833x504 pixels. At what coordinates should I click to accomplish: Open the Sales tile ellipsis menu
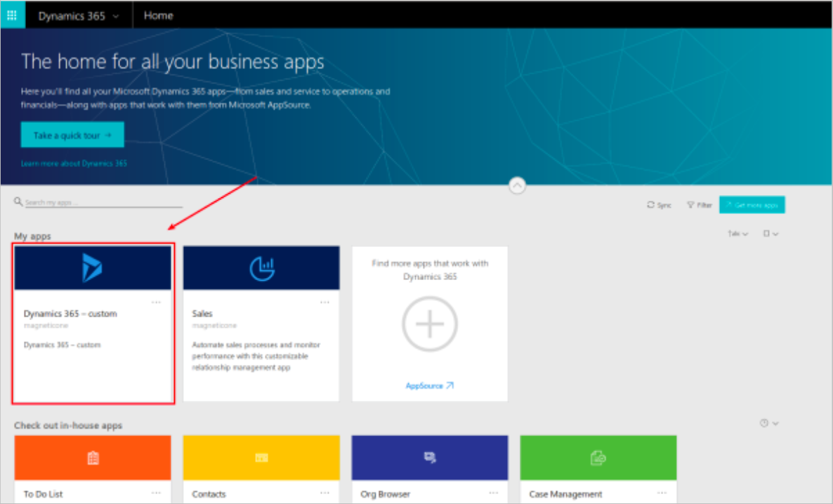(324, 301)
